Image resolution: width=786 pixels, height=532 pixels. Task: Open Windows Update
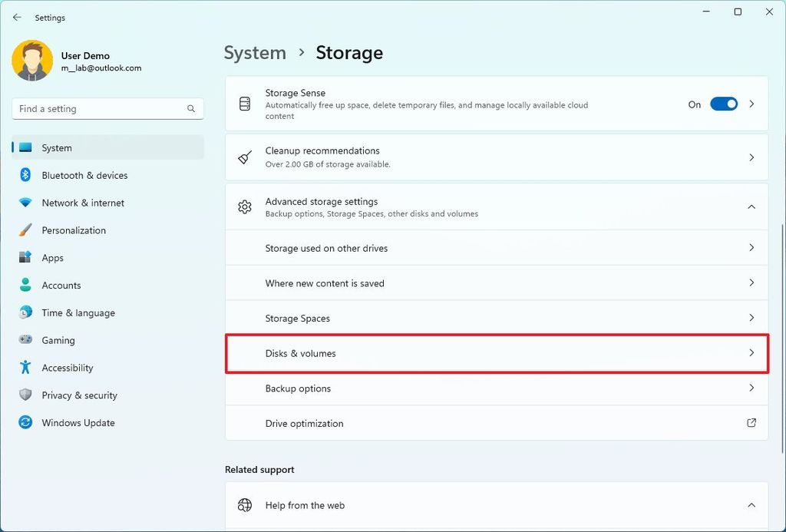pyautogui.click(x=78, y=423)
